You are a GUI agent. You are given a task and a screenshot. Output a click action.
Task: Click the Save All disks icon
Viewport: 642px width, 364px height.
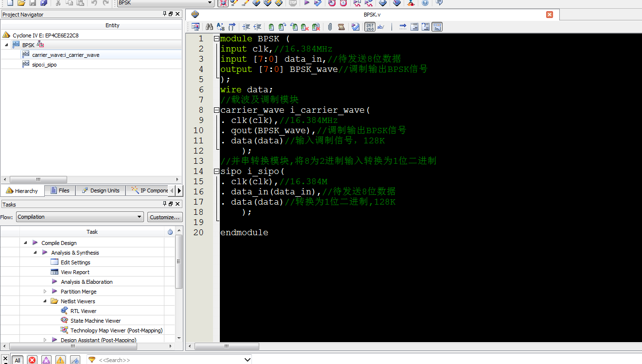pos(44,3)
